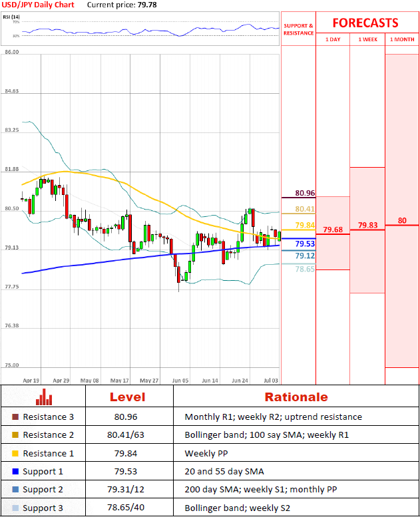Click the Resistance 3 row label

coord(48,417)
